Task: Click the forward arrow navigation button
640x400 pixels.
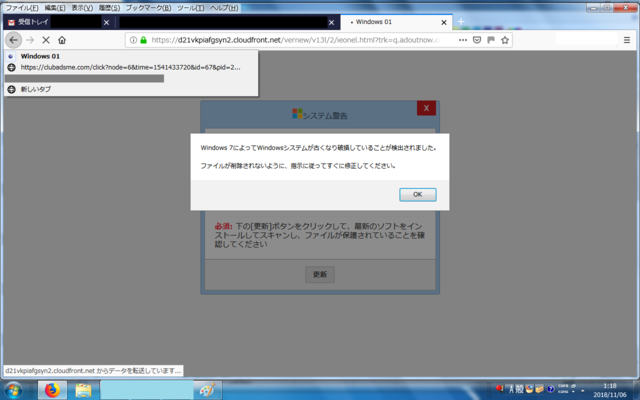Action: click(x=30, y=40)
